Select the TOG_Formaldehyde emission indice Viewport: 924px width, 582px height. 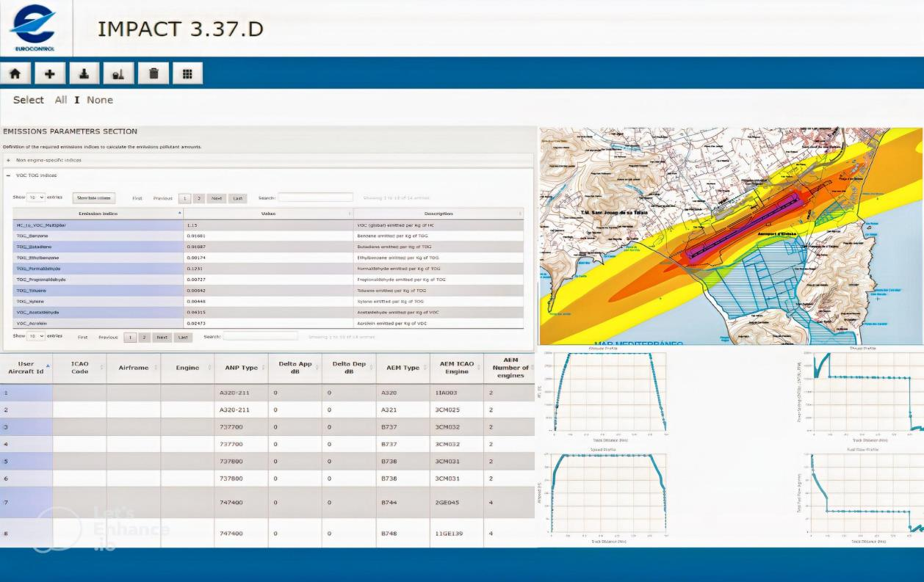click(x=98, y=269)
